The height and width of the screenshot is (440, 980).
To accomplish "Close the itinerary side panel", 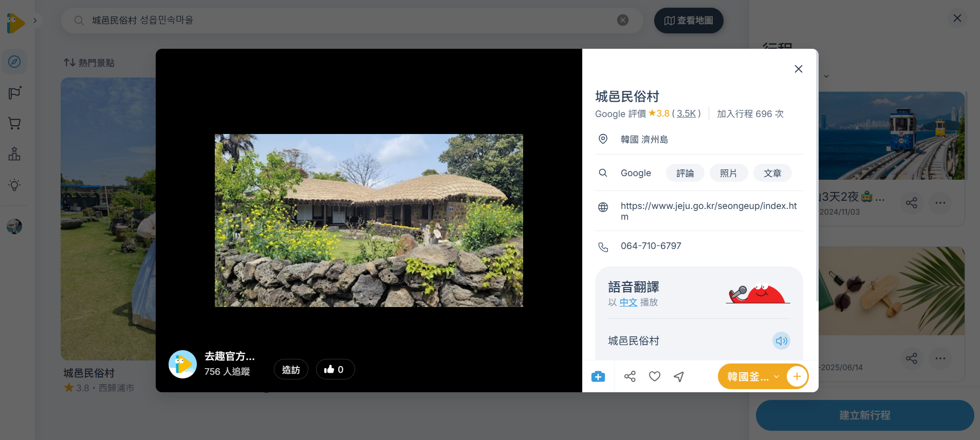I will point(957,18).
